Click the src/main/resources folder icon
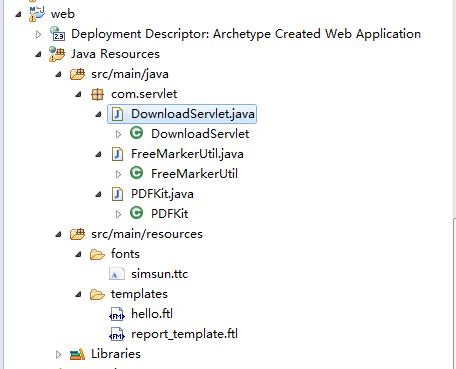This screenshot has height=369, width=456. [77, 234]
